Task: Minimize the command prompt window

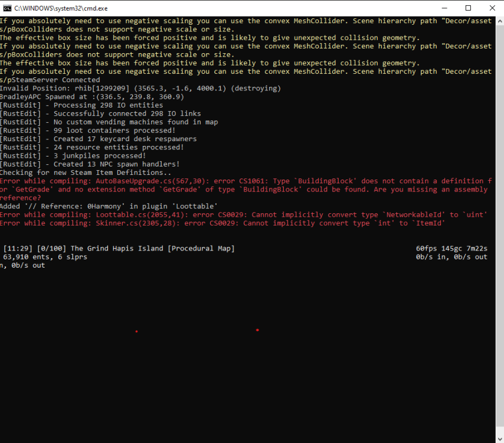Action: pyautogui.click(x=441, y=8)
